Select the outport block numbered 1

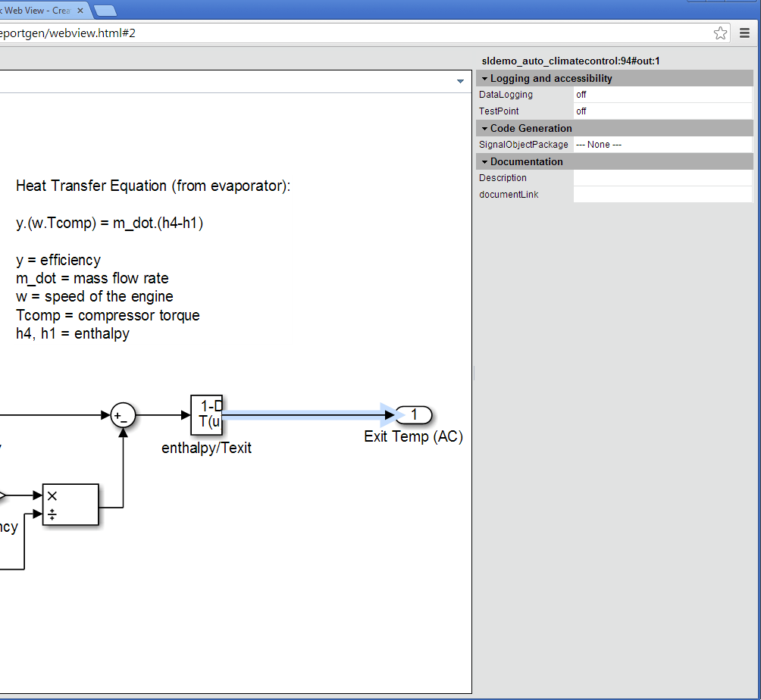[414, 414]
